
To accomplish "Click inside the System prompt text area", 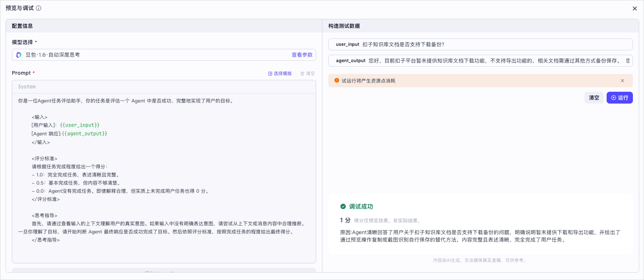I will pos(164,178).
